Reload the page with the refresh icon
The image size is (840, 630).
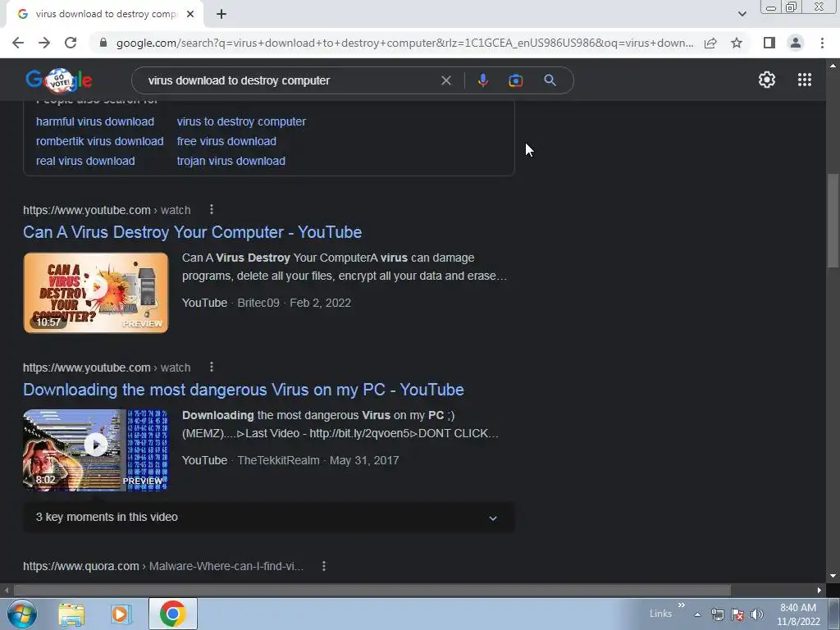click(71, 43)
